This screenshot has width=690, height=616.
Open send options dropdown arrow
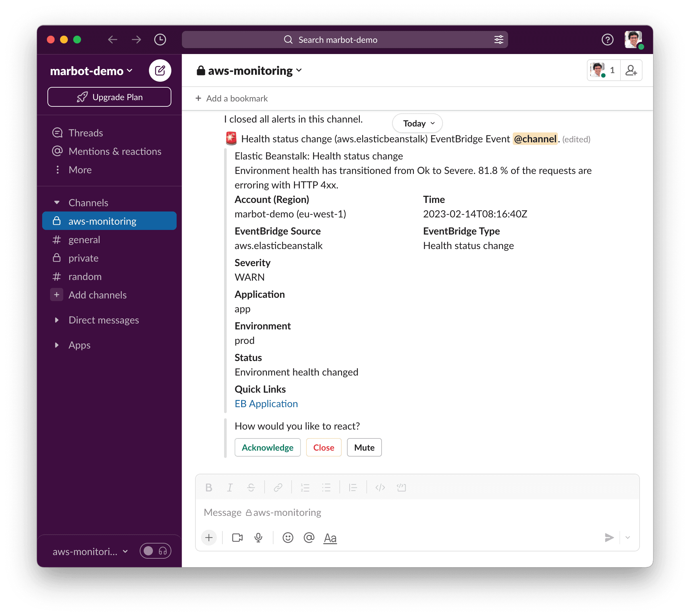click(x=628, y=538)
